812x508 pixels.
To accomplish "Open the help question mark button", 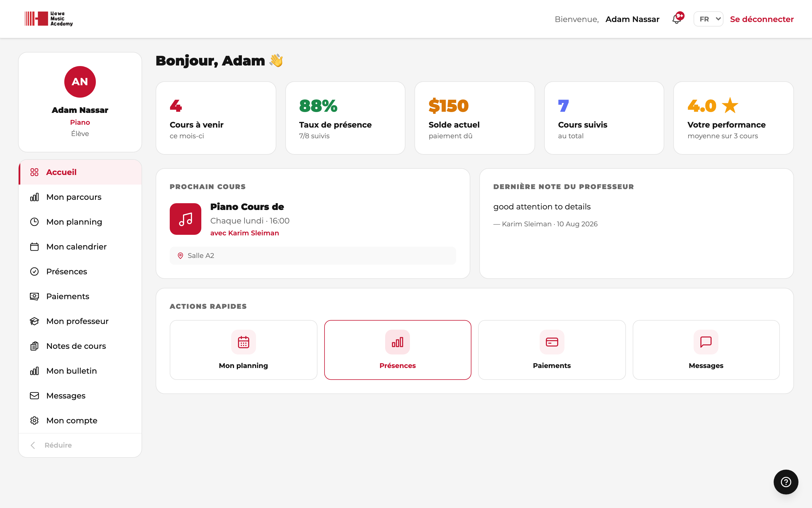I will [786, 482].
